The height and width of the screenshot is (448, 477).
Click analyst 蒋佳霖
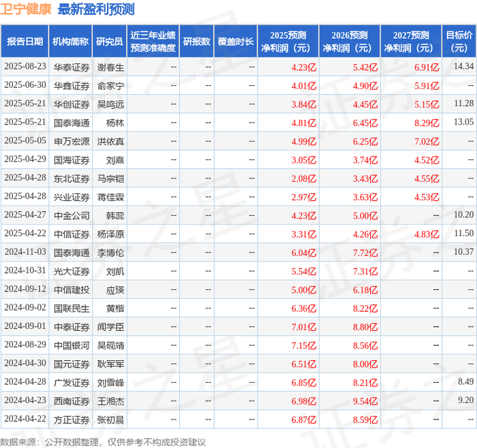pyautogui.click(x=110, y=197)
